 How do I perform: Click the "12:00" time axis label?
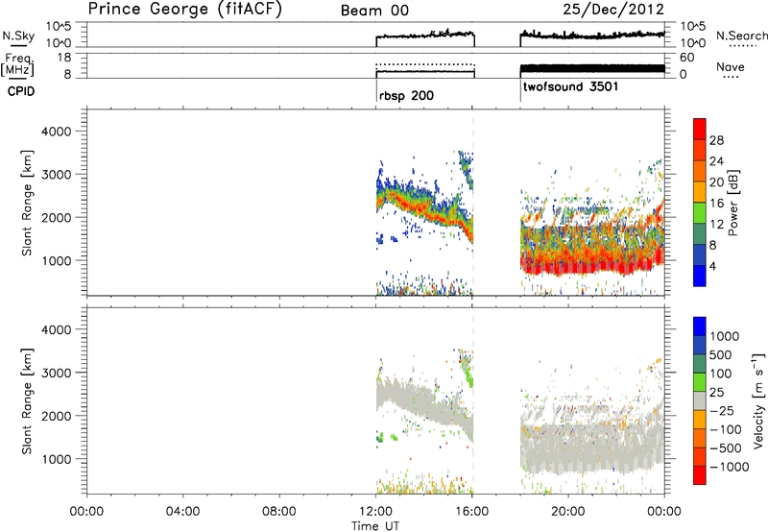[x=375, y=512]
